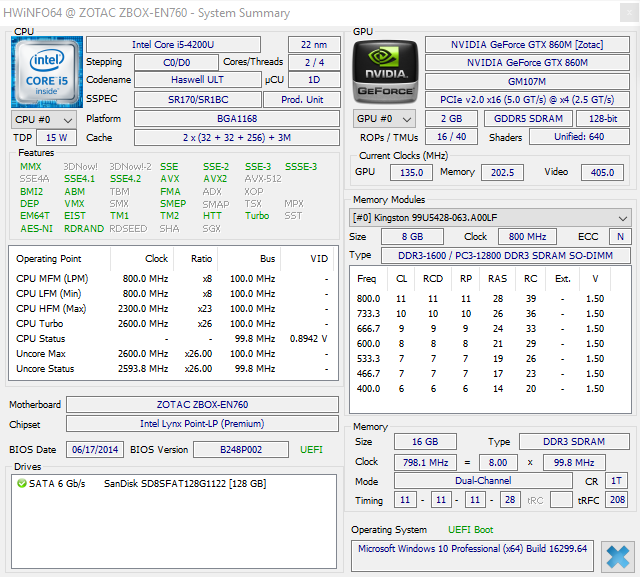
Task: Click the Dual-Channel mode field
Action: coord(483,481)
